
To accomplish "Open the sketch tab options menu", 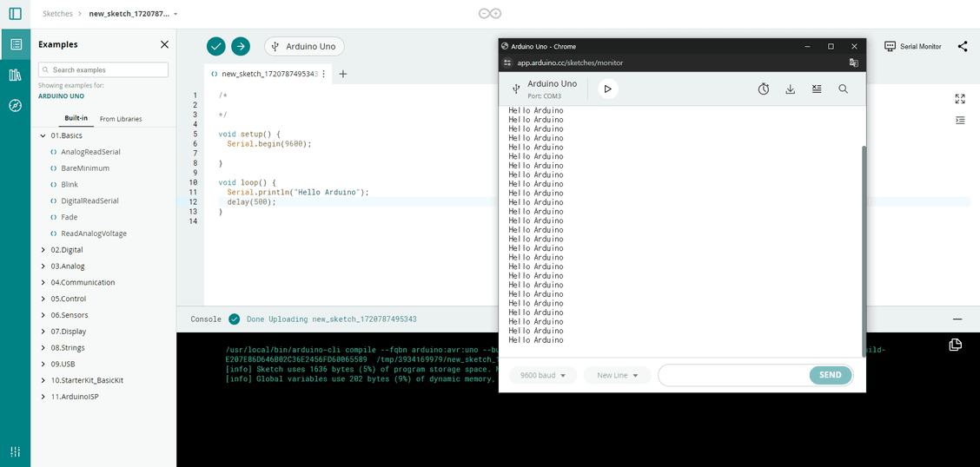I will click(x=324, y=74).
